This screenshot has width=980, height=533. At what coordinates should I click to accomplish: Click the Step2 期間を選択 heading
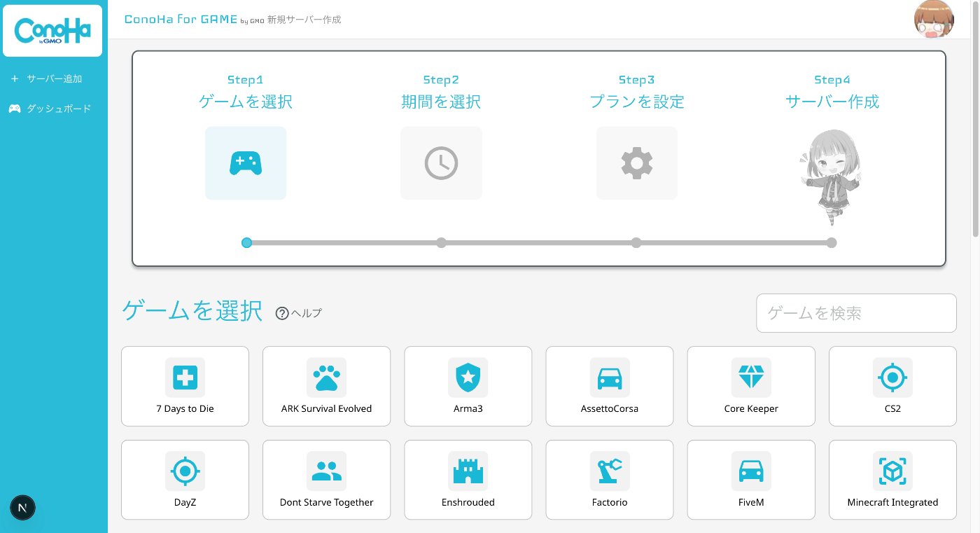[x=441, y=102]
